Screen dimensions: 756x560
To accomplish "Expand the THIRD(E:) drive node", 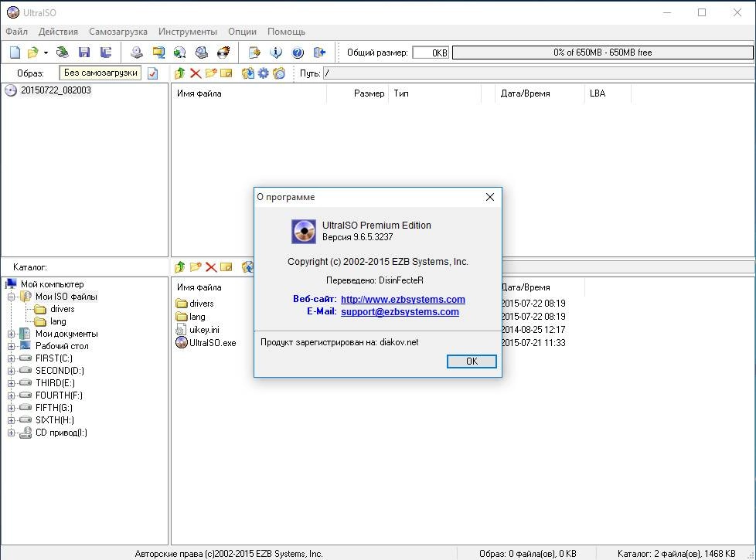I will coord(11,383).
